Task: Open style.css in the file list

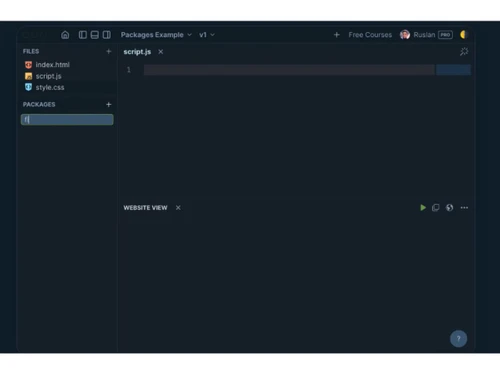Action: (x=50, y=87)
